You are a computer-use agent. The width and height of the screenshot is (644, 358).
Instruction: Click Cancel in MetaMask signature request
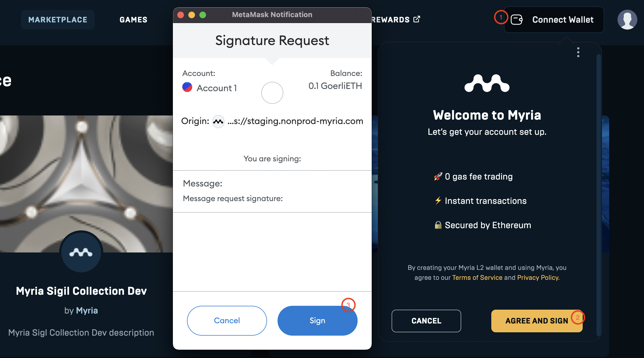coord(226,320)
